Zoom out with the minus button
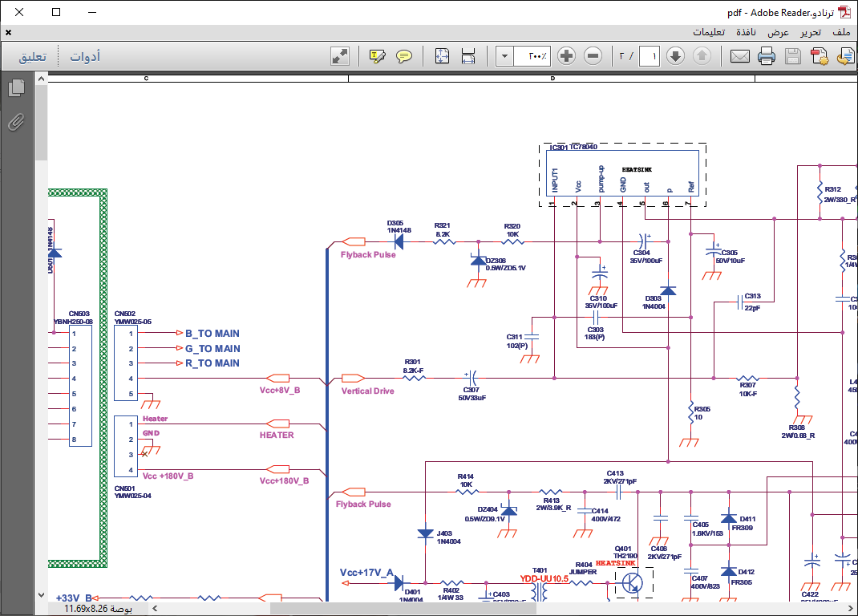The image size is (858, 616). click(593, 56)
